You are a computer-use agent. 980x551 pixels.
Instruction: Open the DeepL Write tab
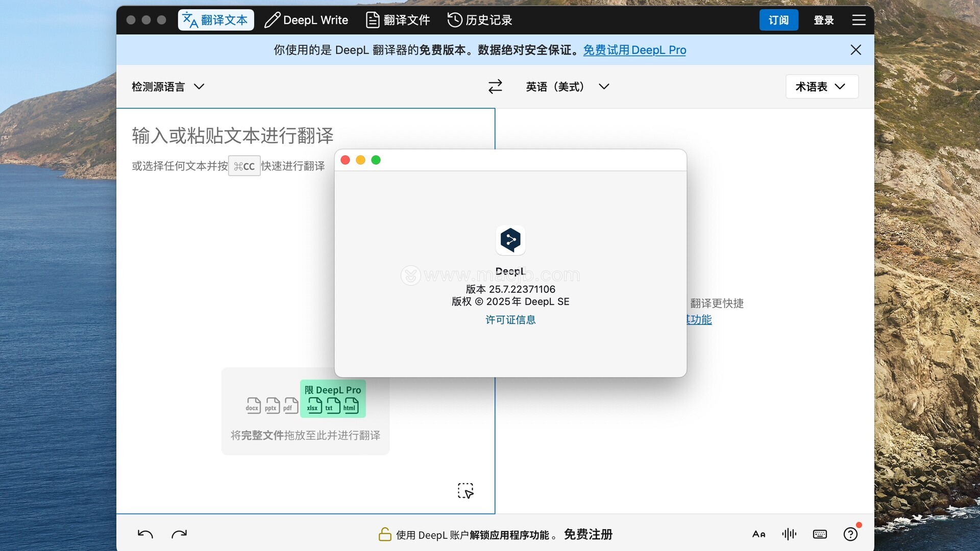(x=306, y=20)
